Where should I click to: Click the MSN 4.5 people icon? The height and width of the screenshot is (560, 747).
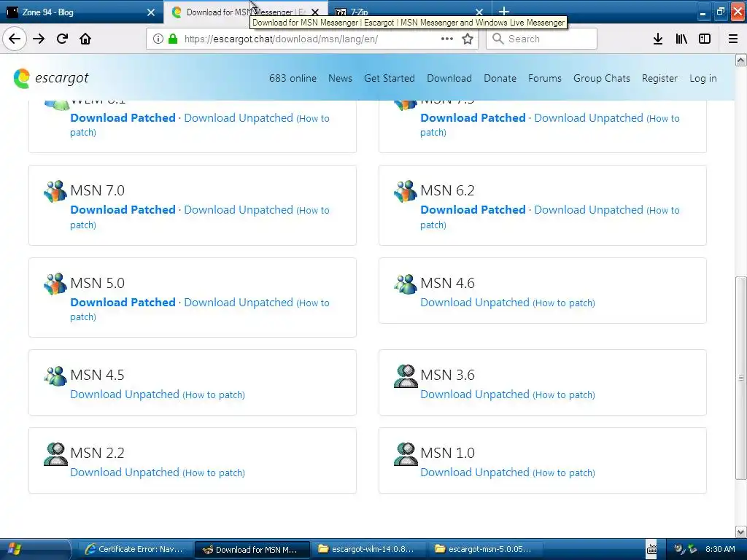[x=55, y=376]
